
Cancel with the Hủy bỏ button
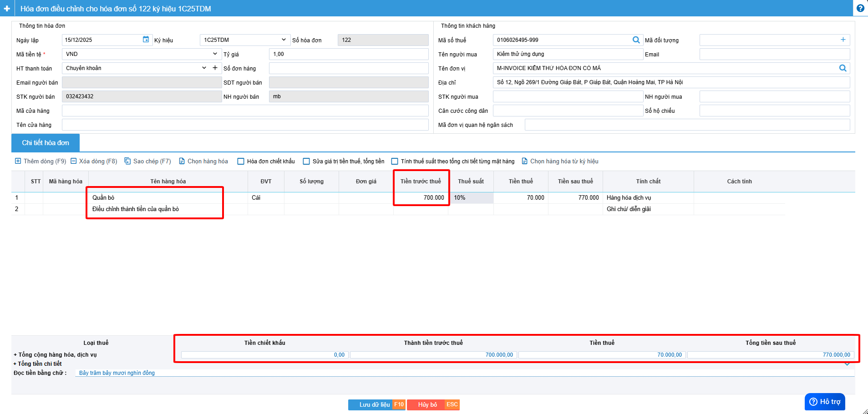coord(427,404)
